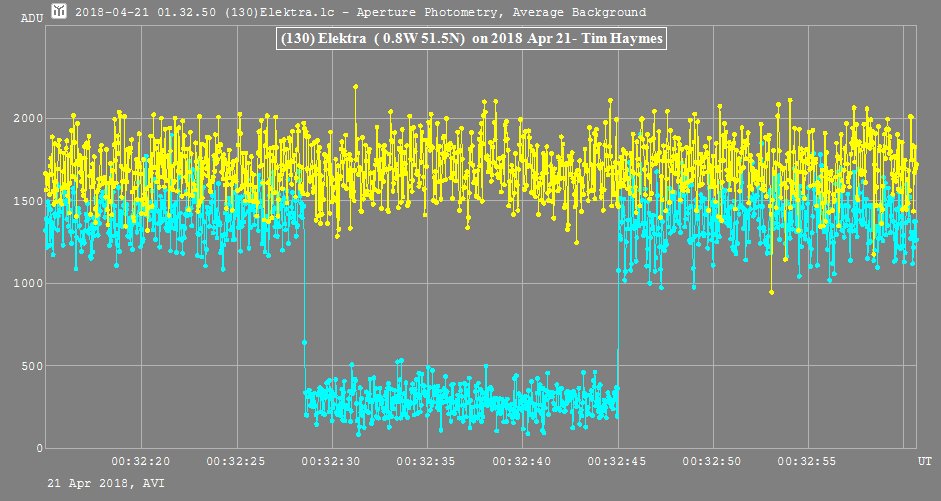Select the 00:32:25 time tick label
The image size is (941, 501).
(237, 460)
